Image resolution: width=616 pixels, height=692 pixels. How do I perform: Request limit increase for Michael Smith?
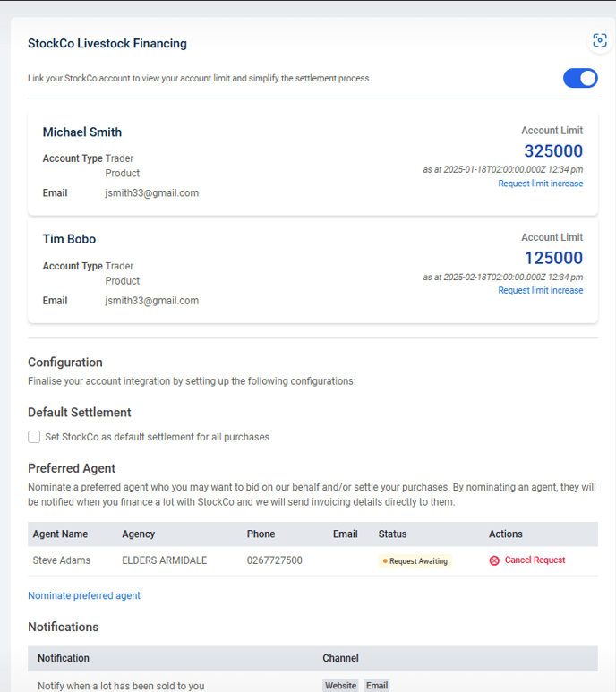(541, 184)
